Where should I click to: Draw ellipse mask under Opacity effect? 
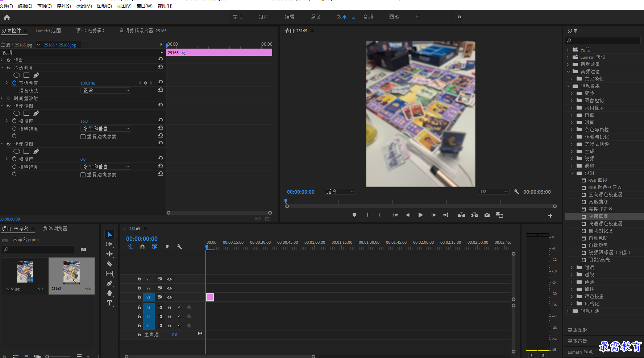tap(17, 75)
